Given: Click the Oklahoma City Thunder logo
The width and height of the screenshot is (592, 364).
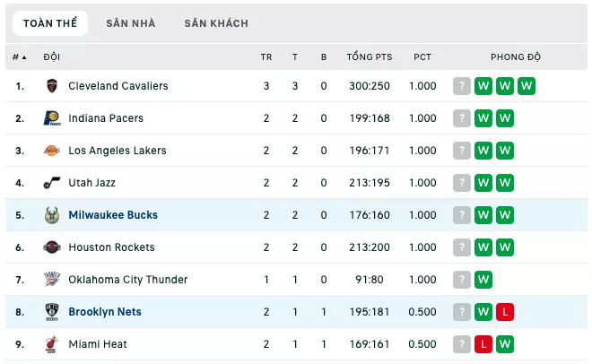Looking at the screenshot, I should 52,280.
